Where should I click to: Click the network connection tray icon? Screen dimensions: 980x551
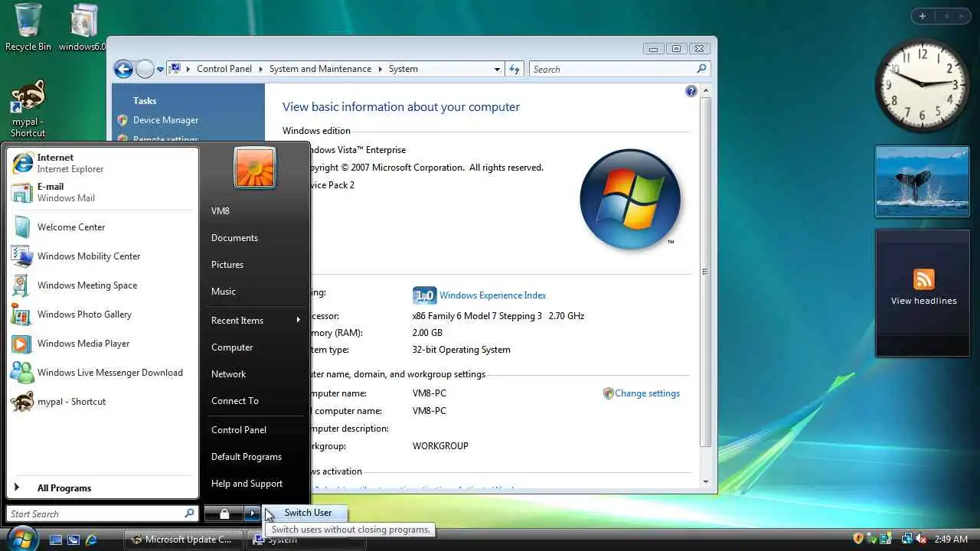(x=907, y=539)
